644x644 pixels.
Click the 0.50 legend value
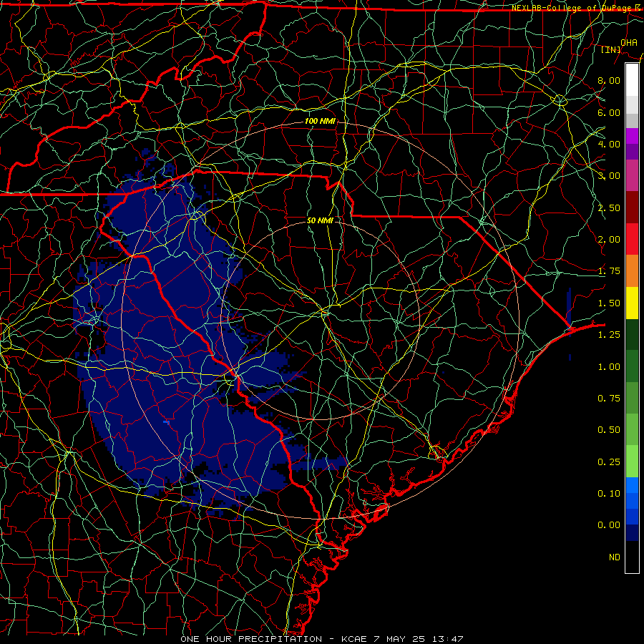[x=609, y=430]
